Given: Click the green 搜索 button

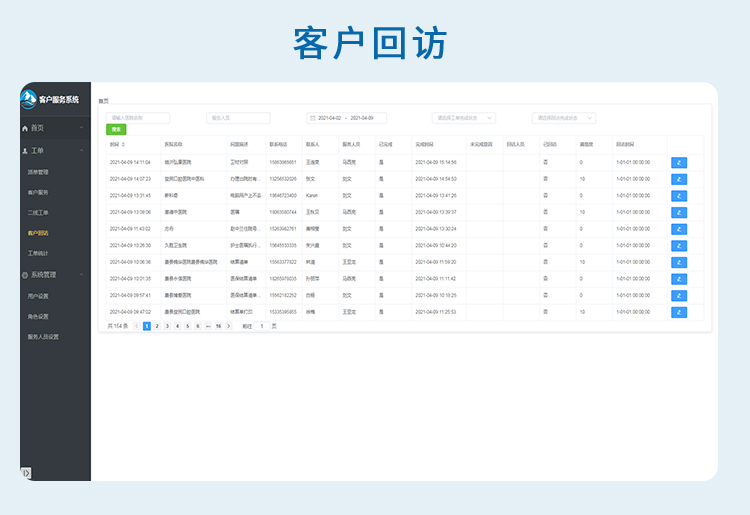Looking at the screenshot, I should click(x=116, y=130).
